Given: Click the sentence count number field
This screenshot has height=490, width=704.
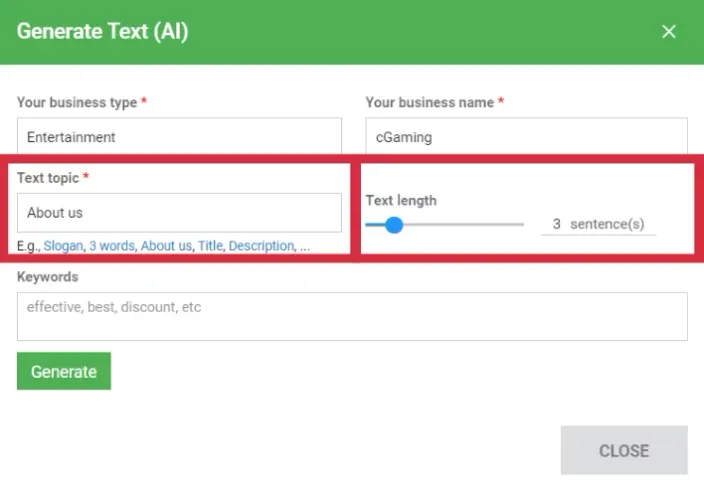Looking at the screenshot, I should [556, 224].
